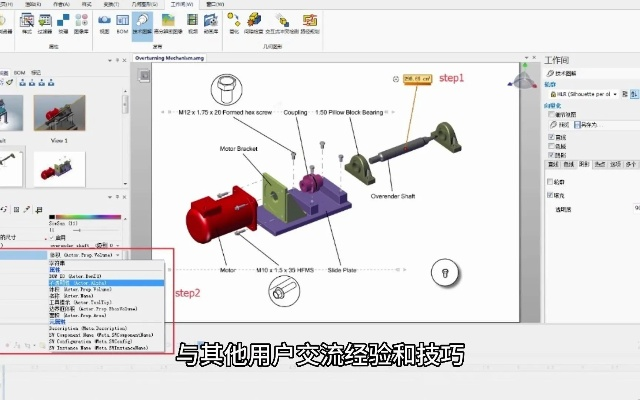Click the black color swatch beside gradient
The width and height of the screenshot is (640, 400).
[52, 217]
